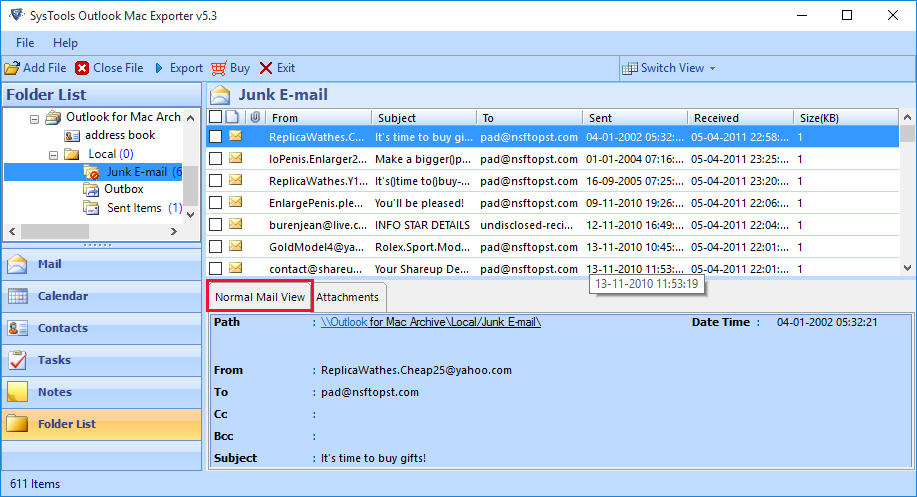The width and height of the screenshot is (917, 497).
Task: Check the ReplicaWathes.Y1 email checkbox
Action: tap(216, 181)
